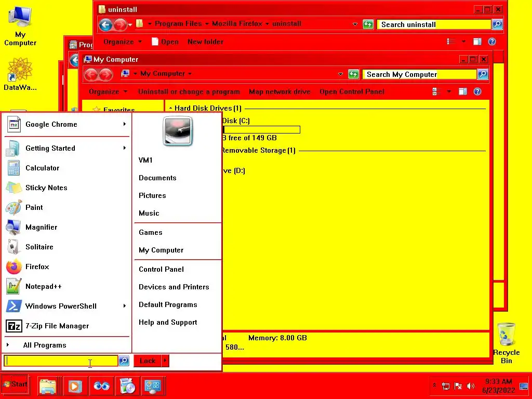
Task: Click the user account picture
Action: click(x=178, y=131)
